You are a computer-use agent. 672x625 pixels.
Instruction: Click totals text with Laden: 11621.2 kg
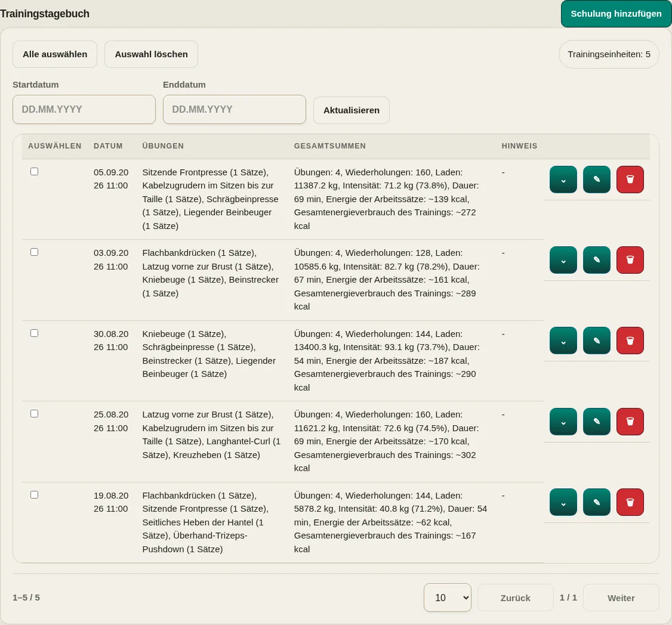click(387, 441)
